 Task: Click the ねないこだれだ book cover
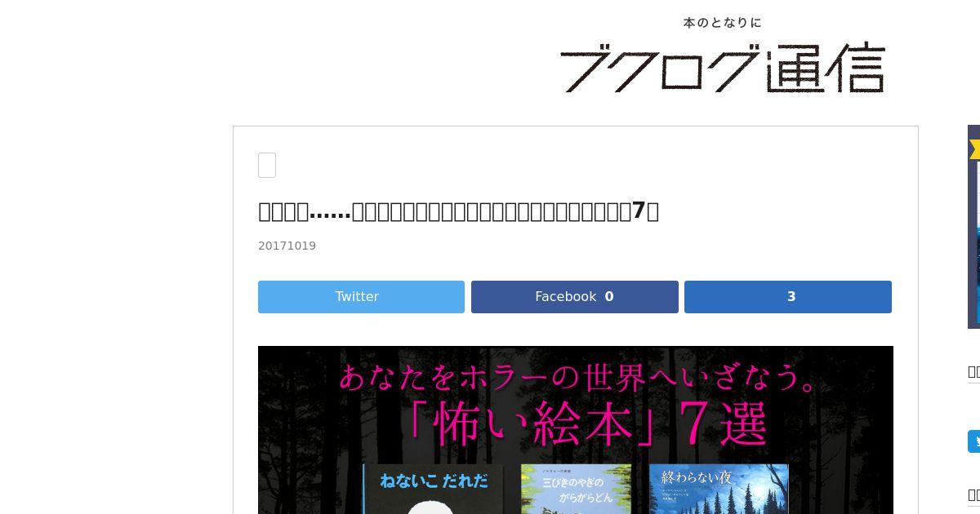[x=434, y=490]
